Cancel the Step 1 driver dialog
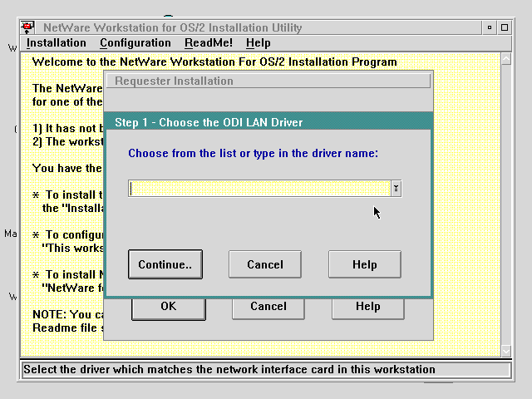This screenshot has width=532, height=399. point(265,264)
